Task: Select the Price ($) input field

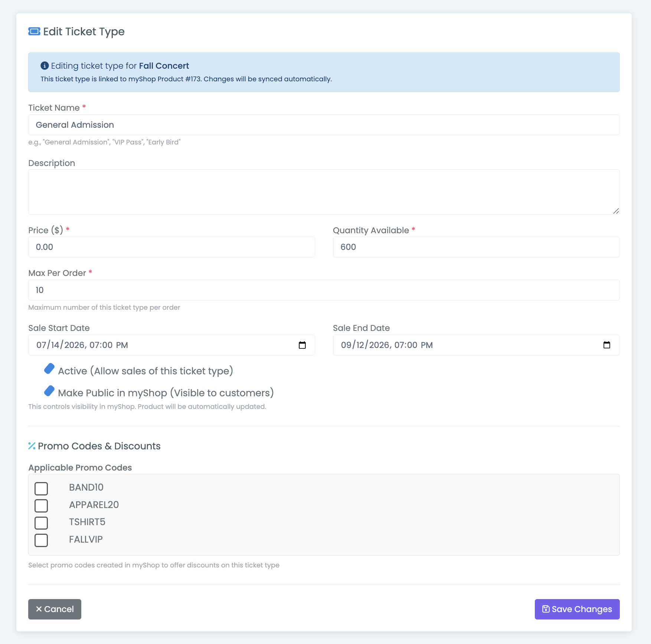Action: (x=171, y=247)
